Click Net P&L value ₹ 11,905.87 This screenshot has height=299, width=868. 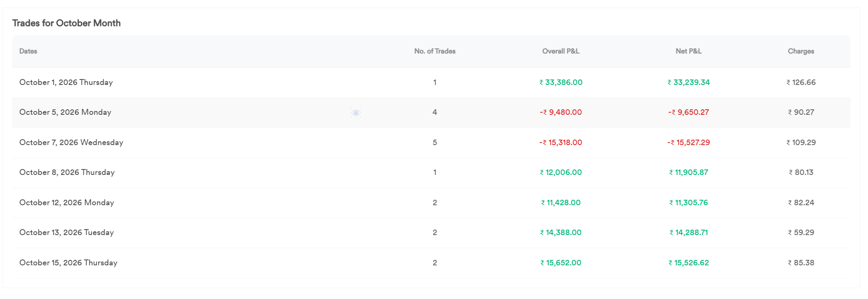tap(689, 172)
